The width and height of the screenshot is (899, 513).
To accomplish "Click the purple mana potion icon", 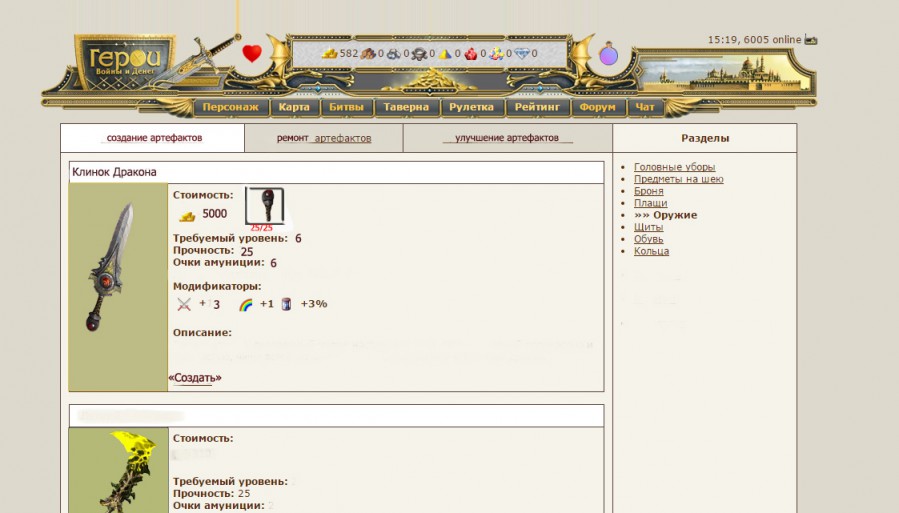I will 608,54.
